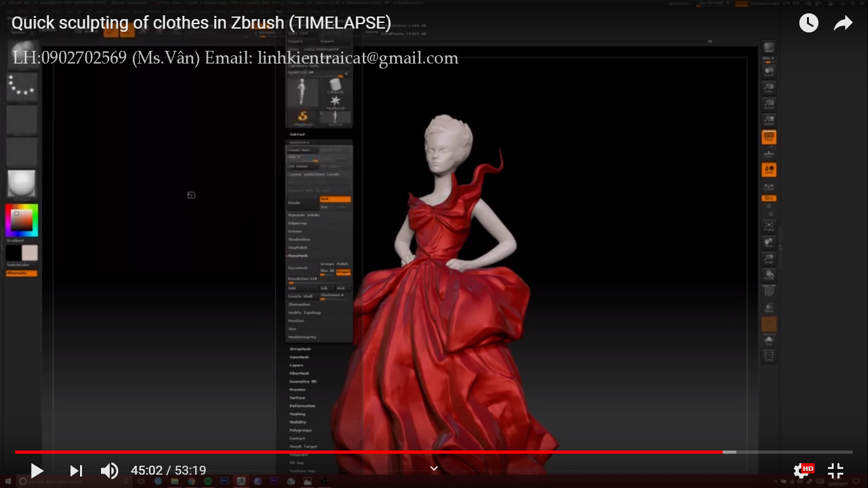Expand the SubTool section
This screenshot has height=488, width=868.
pyautogui.click(x=297, y=135)
